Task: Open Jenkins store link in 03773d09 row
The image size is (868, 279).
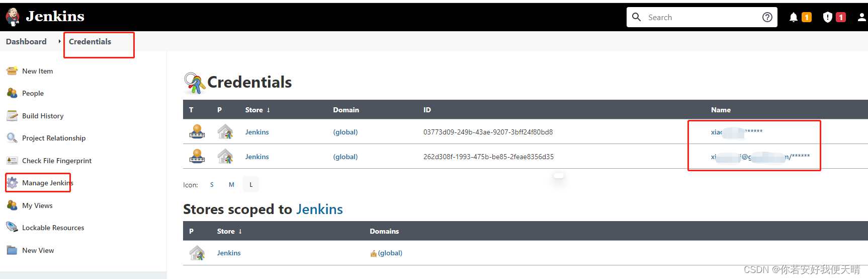Action: (257, 132)
